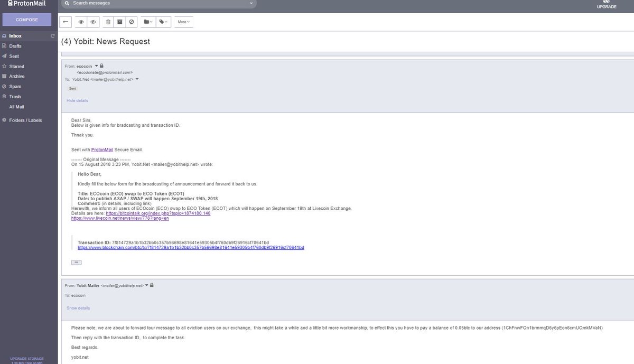Mark message as read with eye icon

point(81,22)
